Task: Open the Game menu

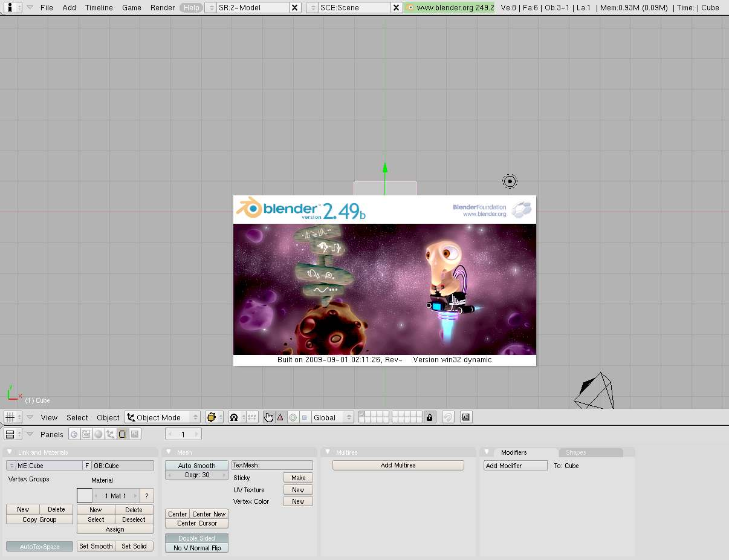Action: (x=132, y=7)
